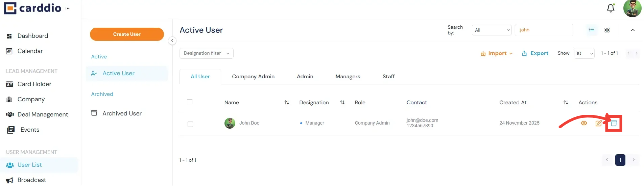This screenshot has width=644, height=186.
Task: Collapse the carddio sidebar menu
Action: coord(68,8)
